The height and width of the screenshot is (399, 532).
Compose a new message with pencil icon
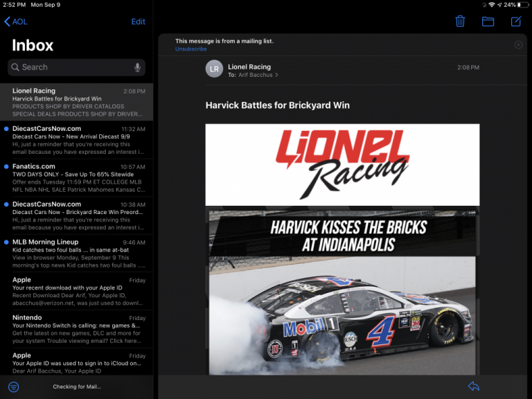(x=516, y=21)
